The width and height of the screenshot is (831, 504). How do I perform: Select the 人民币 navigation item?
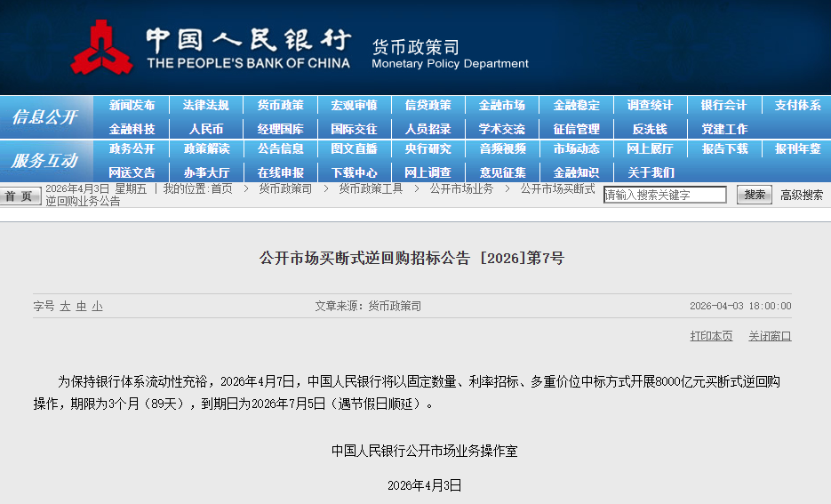[206, 129]
